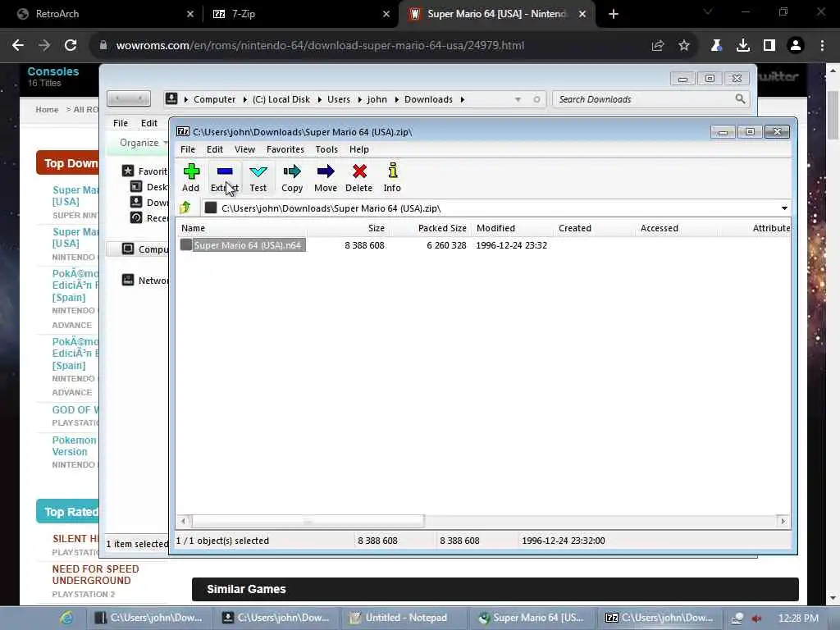This screenshot has height=630, width=840.
Task: Go back in the browser
Action: coord(18,46)
